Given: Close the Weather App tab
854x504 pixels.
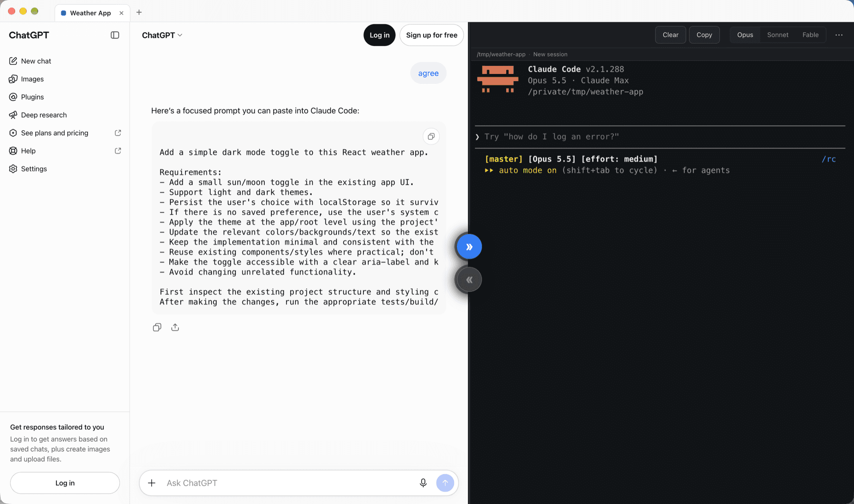Looking at the screenshot, I should pyautogui.click(x=121, y=13).
